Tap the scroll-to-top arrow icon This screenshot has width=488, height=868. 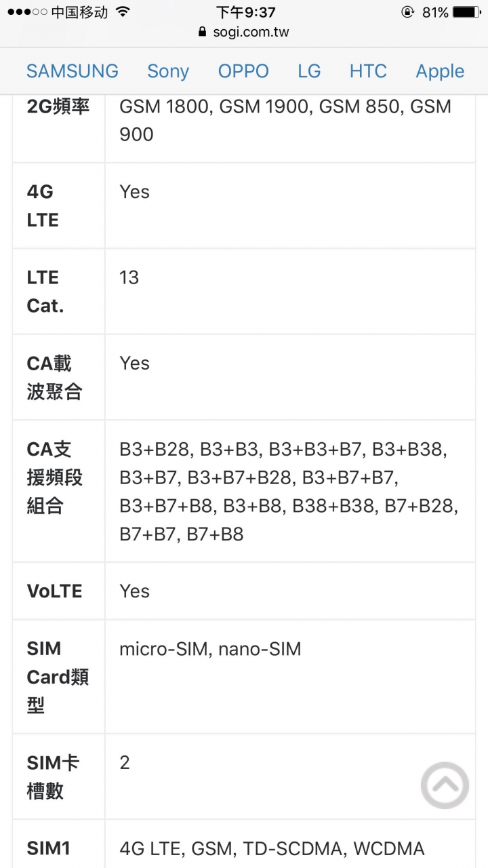445,785
